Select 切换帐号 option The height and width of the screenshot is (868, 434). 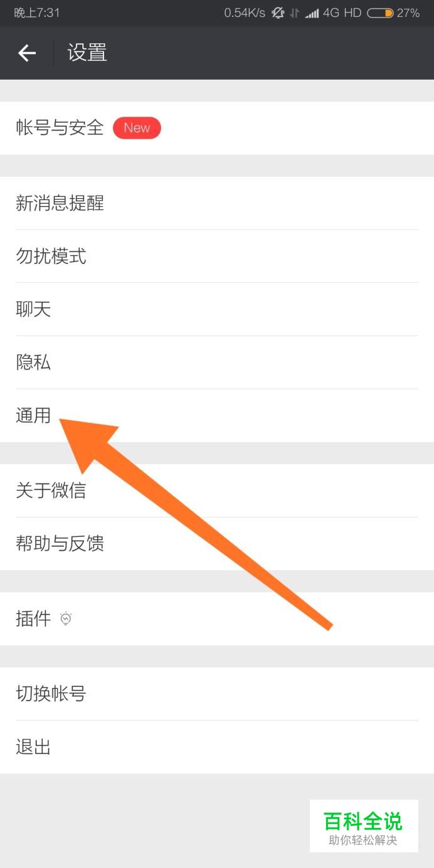[x=217, y=694]
